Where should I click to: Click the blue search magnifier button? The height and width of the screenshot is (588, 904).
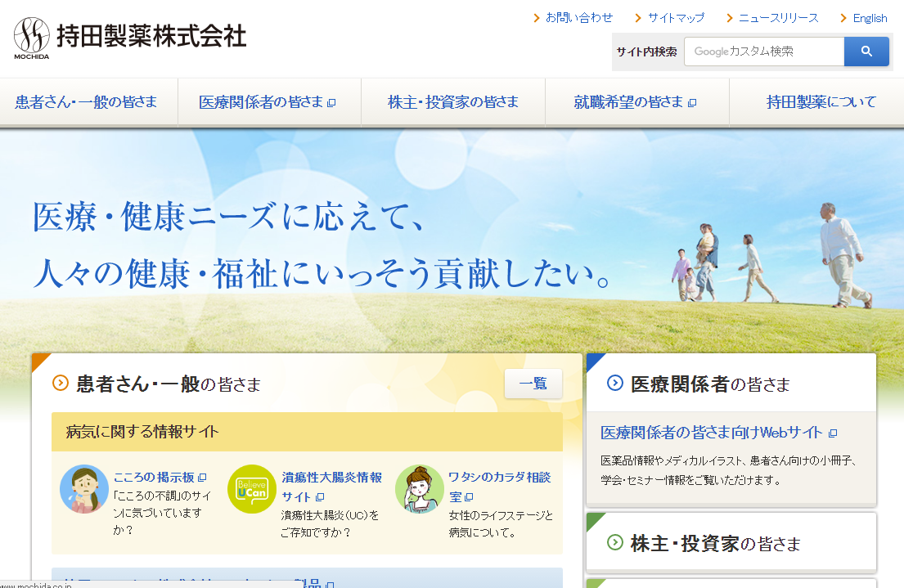click(x=866, y=52)
